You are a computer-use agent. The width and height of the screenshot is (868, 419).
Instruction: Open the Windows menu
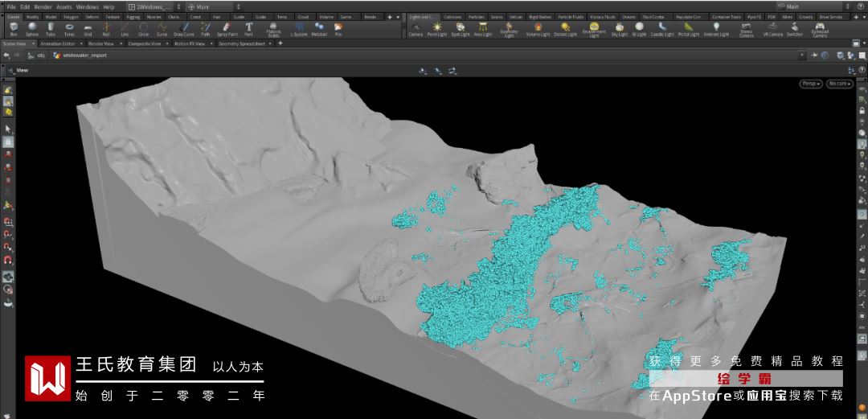point(87,6)
